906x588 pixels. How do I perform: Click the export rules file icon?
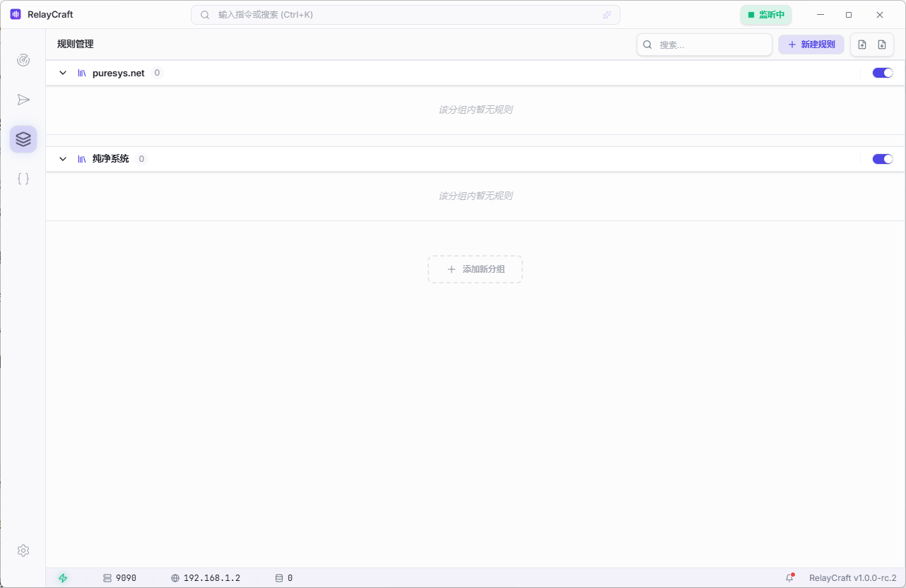coord(882,45)
